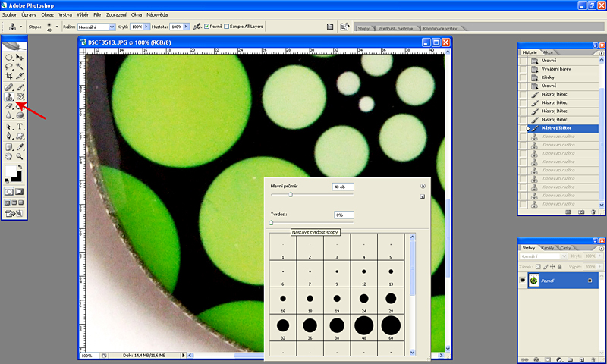Click the Tvrdost hardness slider
607x364 pixels.
[271, 223]
